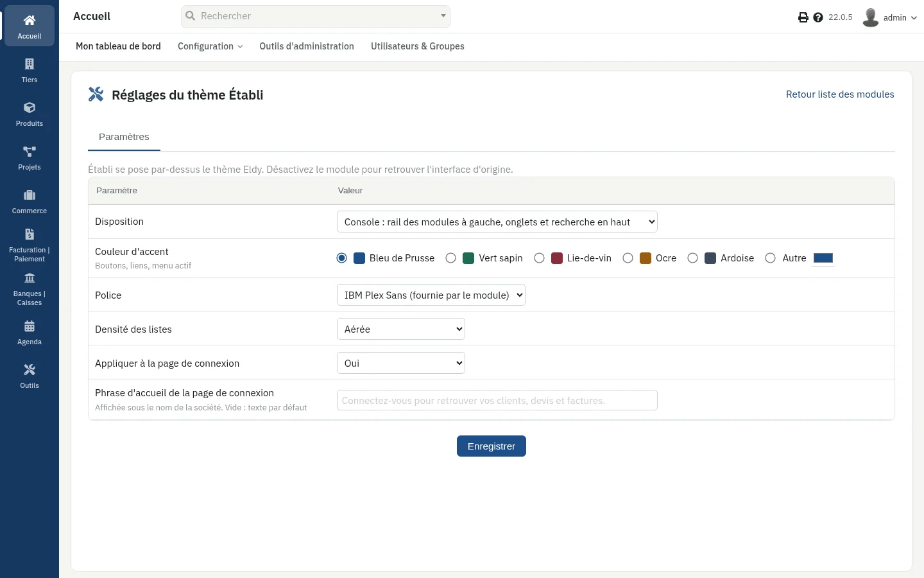Image resolution: width=924 pixels, height=578 pixels.
Task: Go to Utilisateurs & Groupes tab
Action: tap(418, 46)
